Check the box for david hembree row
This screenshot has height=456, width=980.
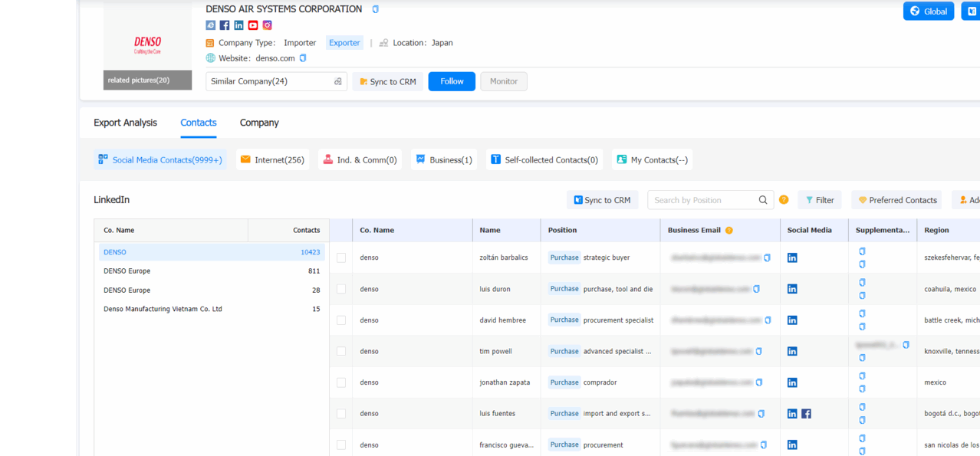(341, 320)
